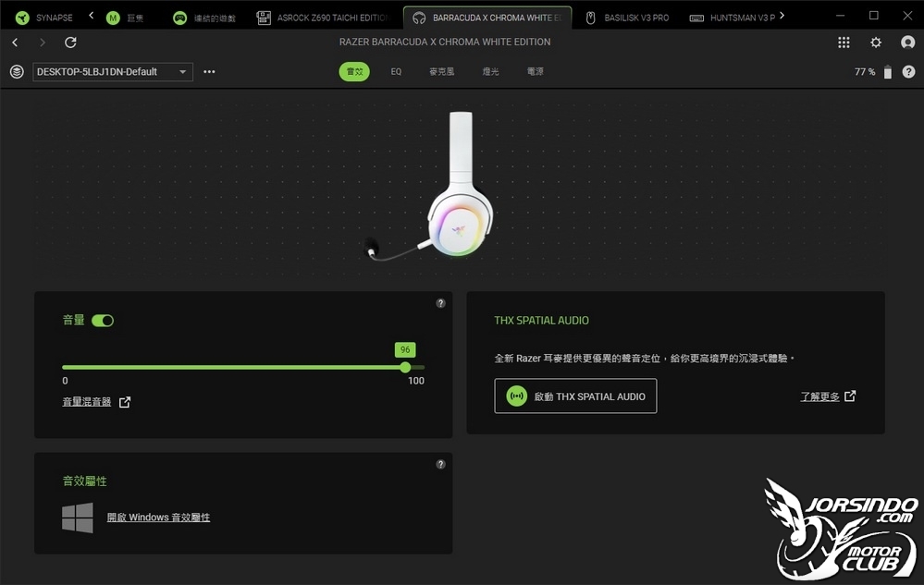Open the 電源 power tab
Viewport: 924px width, 585px height.
click(x=536, y=72)
